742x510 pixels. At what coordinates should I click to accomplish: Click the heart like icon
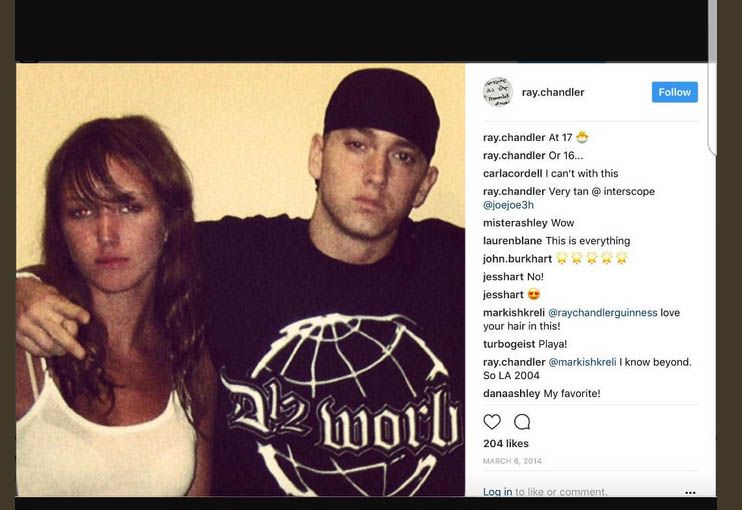pos(492,422)
